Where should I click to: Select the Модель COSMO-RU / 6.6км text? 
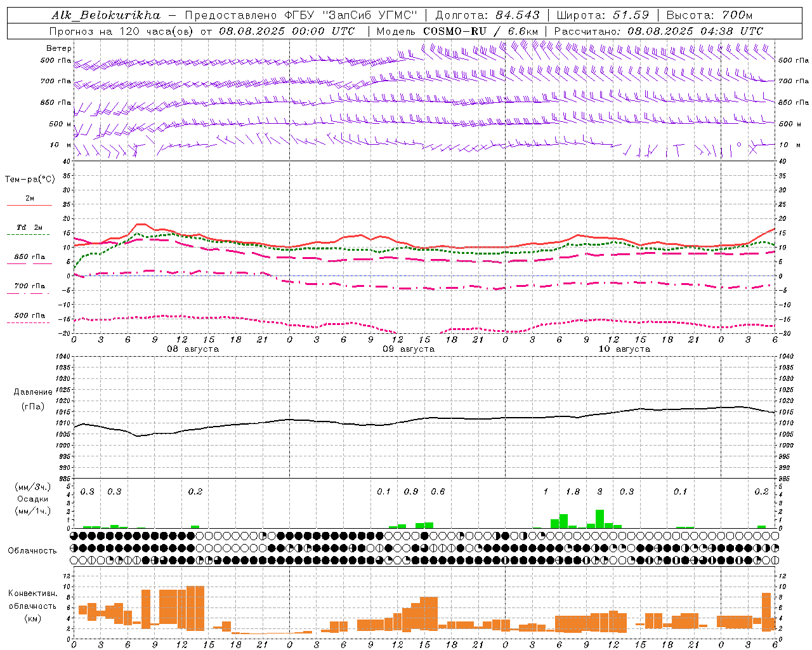click(457, 31)
